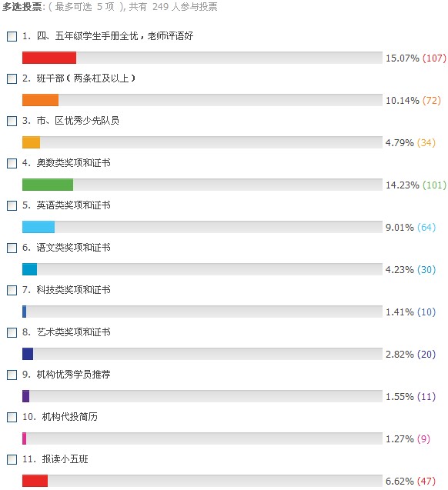Viewport: 448px width, 490px height.
Task: Check option 1 四、五年级学生手册全优
Action: 12,36
